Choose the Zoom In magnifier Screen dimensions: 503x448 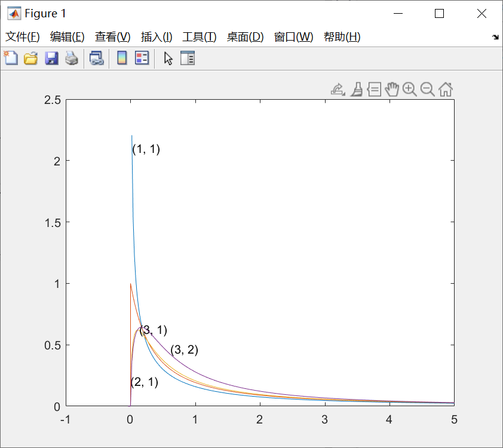410,90
